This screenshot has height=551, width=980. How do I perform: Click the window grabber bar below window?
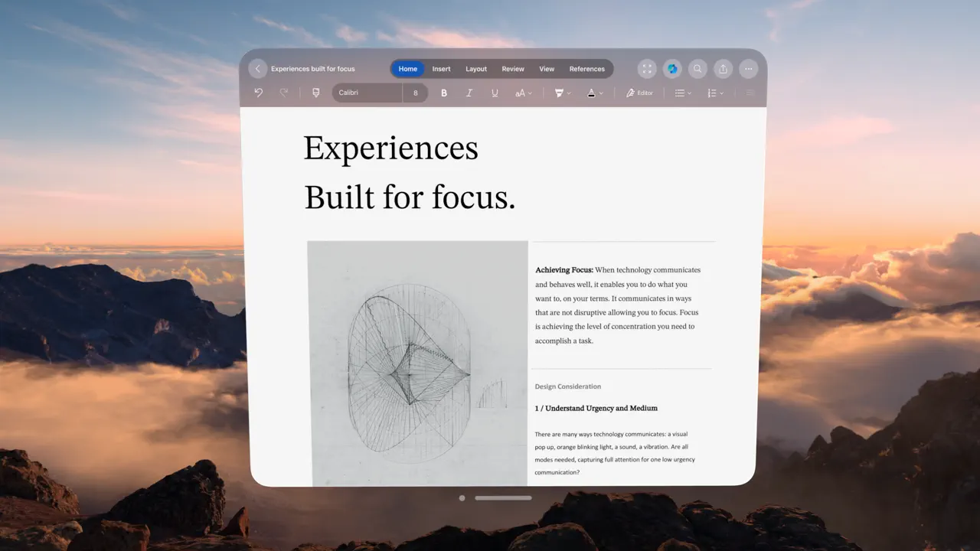click(503, 498)
